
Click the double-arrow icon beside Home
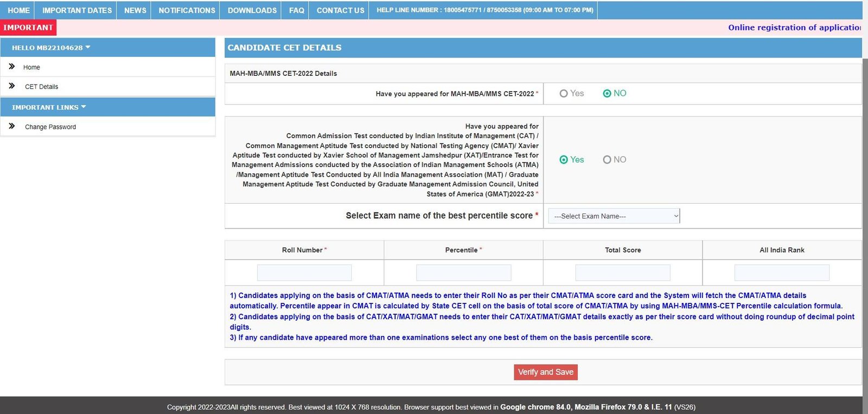pos(11,67)
